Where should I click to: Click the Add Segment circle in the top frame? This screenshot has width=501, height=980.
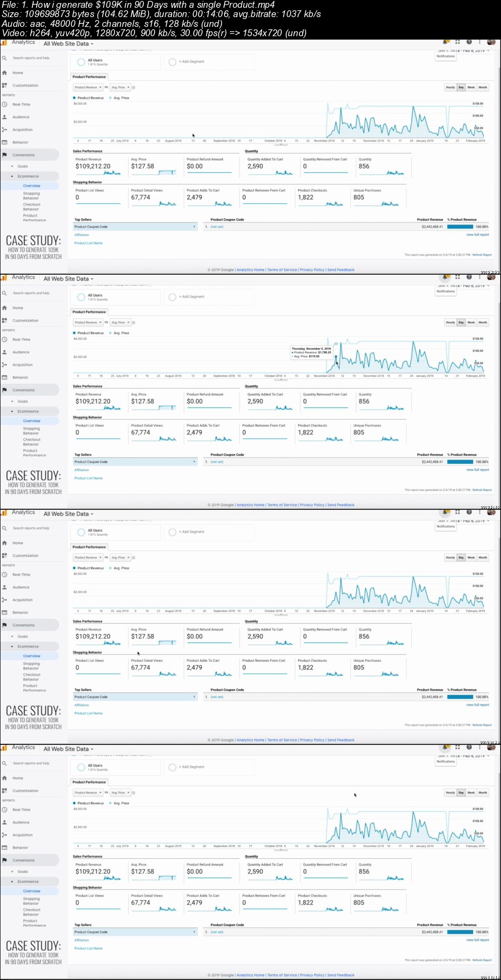tap(172, 62)
